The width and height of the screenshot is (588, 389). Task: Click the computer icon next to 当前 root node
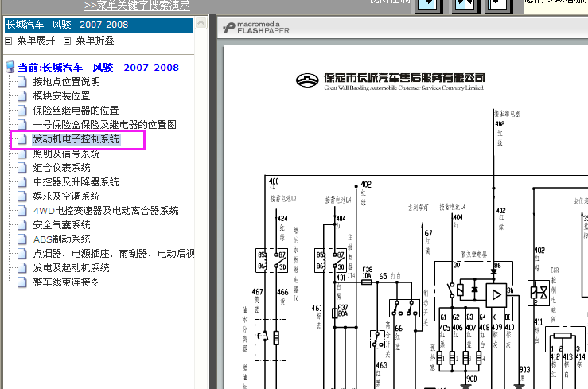10,68
